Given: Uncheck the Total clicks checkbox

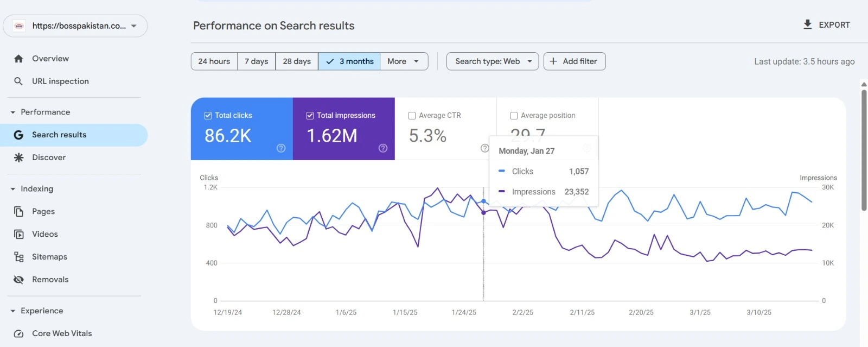Looking at the screenshot, I should (208, 116).
